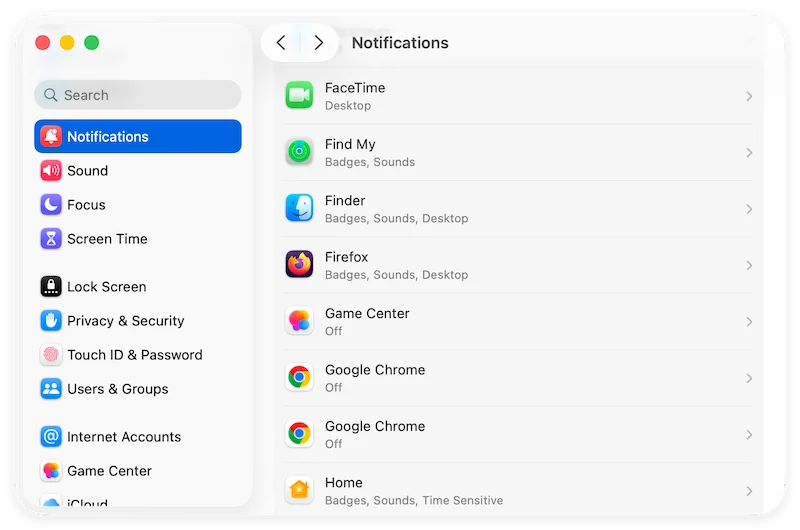Select Lock Screen in the sidebar
Viewport: 800px width, 530px height.
[x=138, y=287]
